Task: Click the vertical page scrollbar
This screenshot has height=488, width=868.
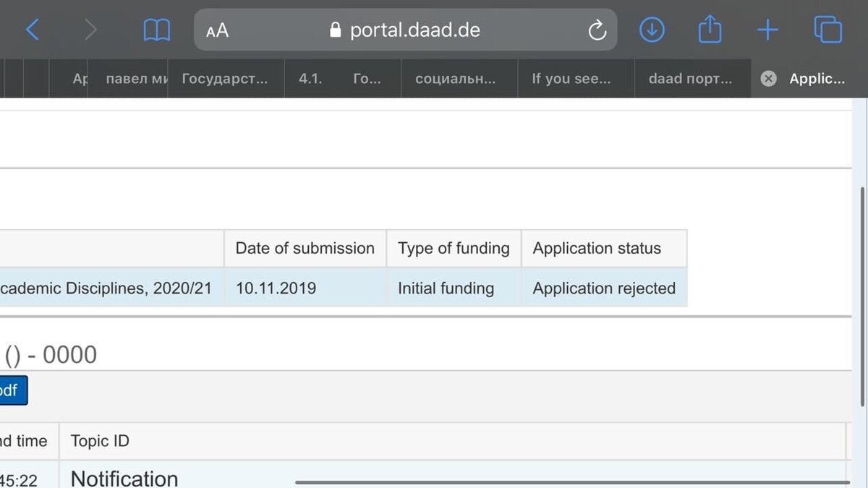Action: coord(861,296)
